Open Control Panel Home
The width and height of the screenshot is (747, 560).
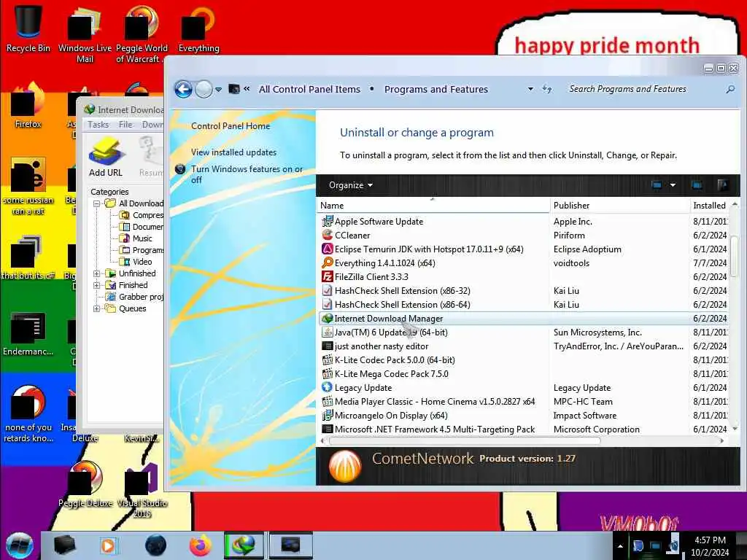231,125
